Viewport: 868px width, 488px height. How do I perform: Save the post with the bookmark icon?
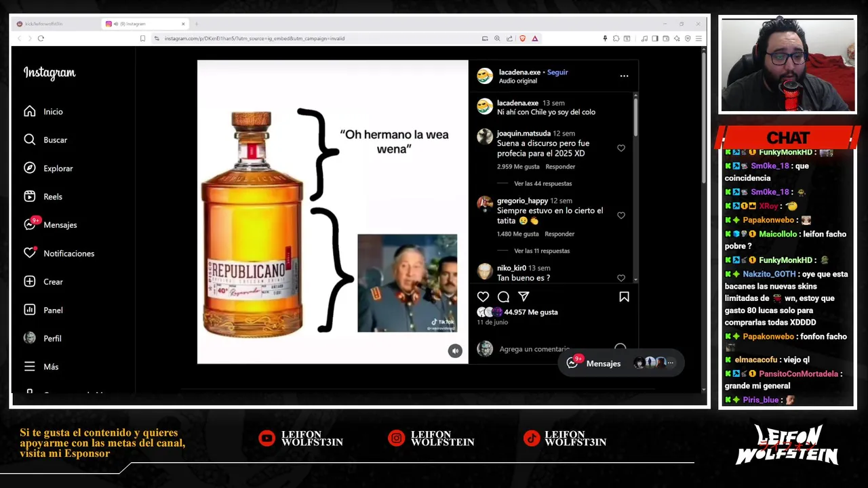[x=624, y=296]
